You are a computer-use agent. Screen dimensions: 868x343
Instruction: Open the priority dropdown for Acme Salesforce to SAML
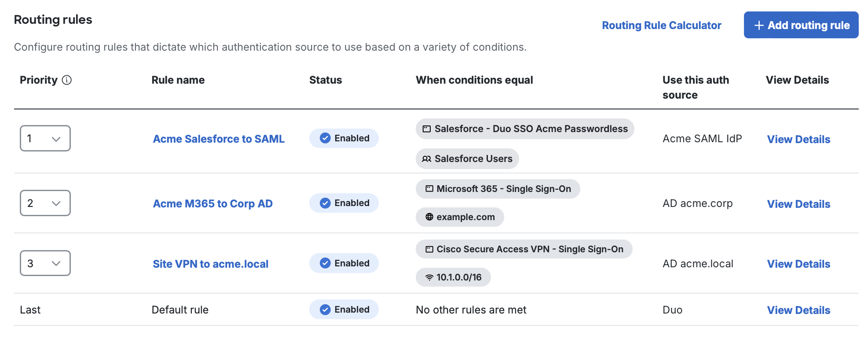tap(45, 138)
